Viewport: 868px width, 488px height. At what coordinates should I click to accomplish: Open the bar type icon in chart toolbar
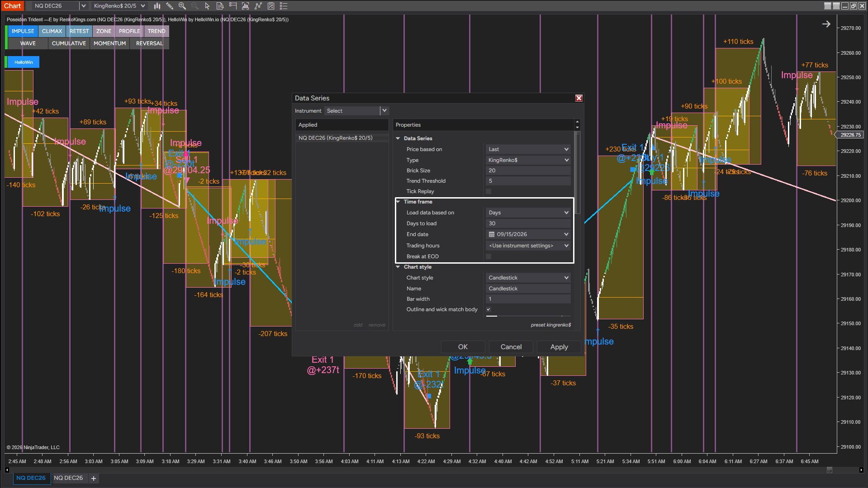[x=157, y=6]
